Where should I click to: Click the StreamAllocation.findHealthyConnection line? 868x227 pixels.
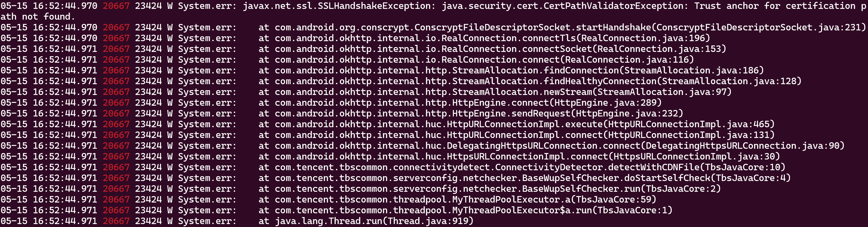tap(401, 81)
